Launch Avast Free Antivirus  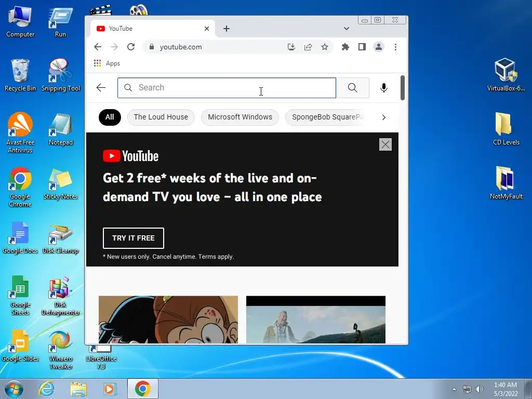20,133
